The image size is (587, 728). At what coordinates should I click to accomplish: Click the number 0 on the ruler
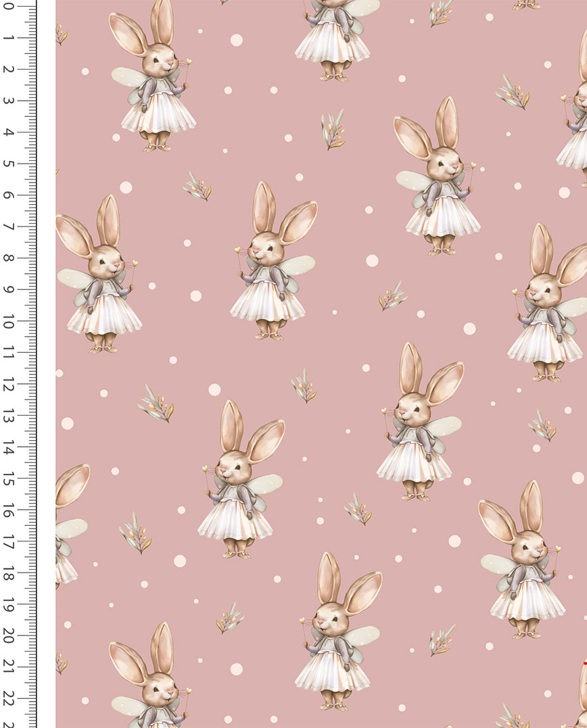(x=8, y=7)
